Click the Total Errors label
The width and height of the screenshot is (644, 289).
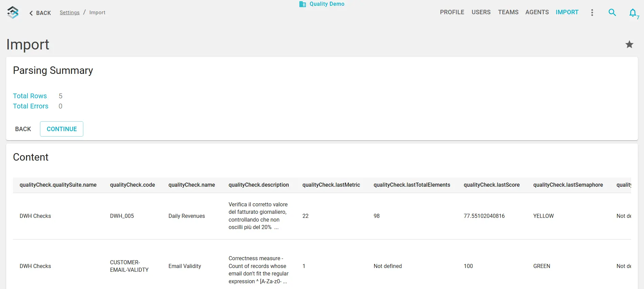click(x=30, y=106)
